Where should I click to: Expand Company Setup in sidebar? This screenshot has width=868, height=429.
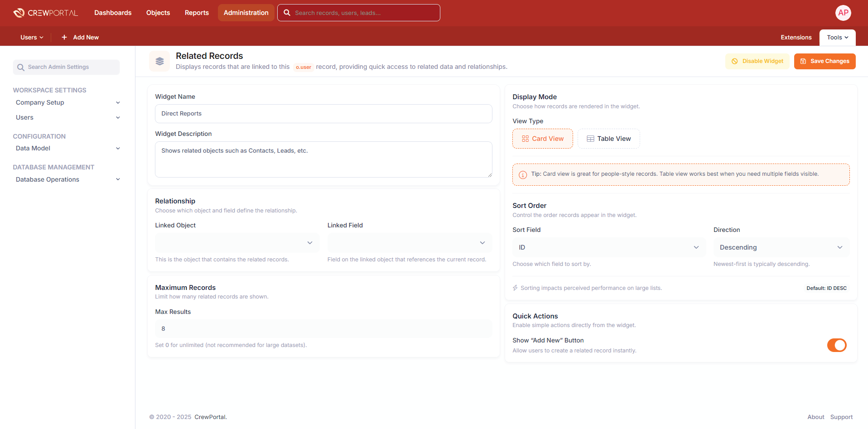point(68,102)
